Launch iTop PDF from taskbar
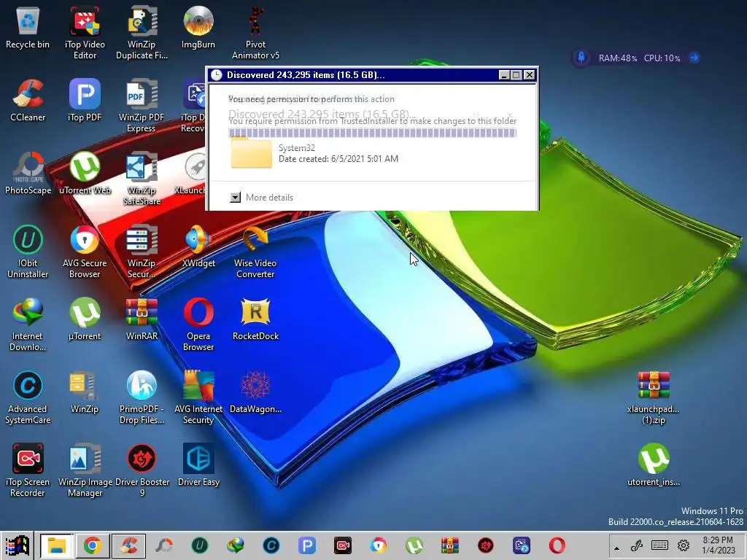The height and width of the screenshot is (560, 747). click(307, 545)
